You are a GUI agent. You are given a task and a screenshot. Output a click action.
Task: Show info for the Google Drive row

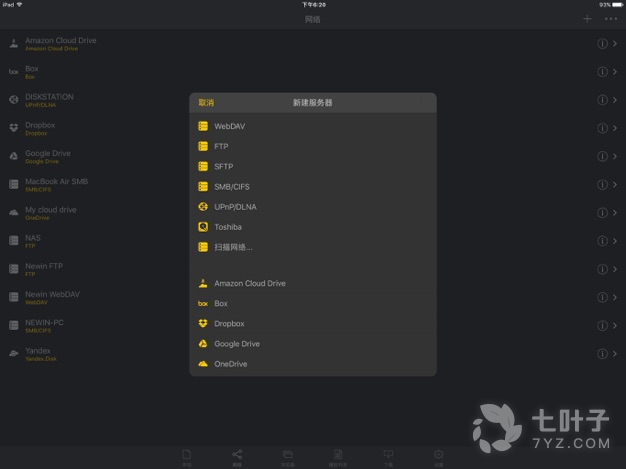[602, 156]
